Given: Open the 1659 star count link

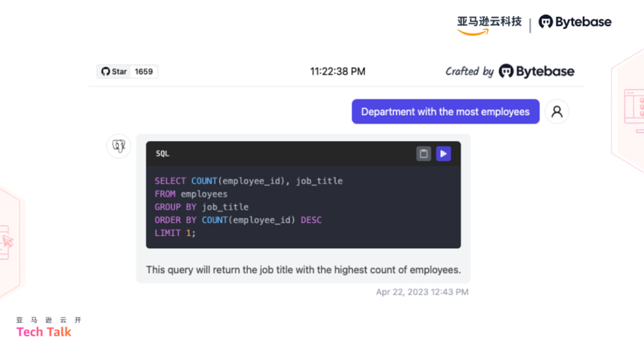Looking at the screenshot, I should (x=144, y=72).
